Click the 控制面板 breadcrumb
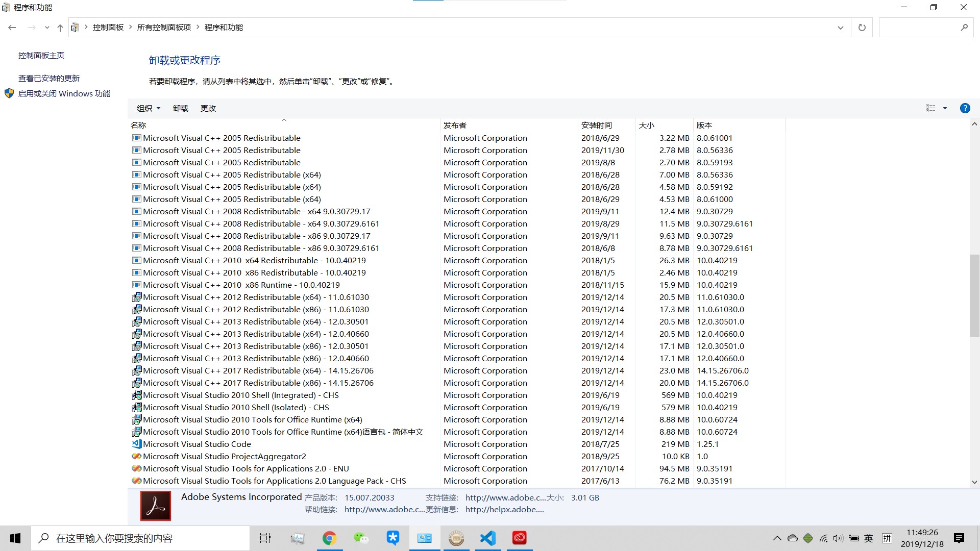The height and width of the screenshot is (551, 980). [108, 28]
